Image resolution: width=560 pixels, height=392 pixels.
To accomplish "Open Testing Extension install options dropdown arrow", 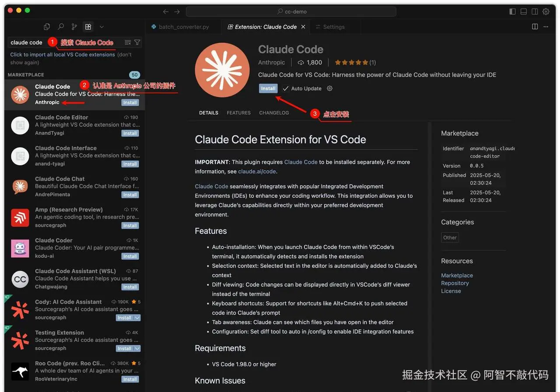I will (137, 348).
